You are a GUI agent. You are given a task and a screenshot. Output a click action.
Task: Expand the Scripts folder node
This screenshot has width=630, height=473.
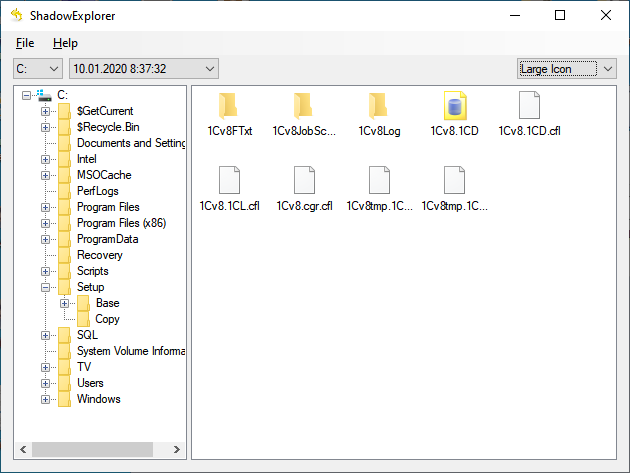coord(45,271)
